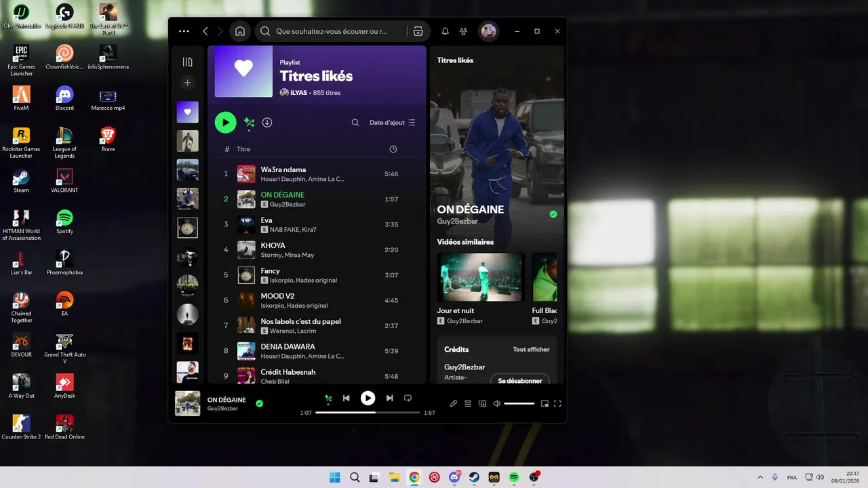
Task: Toggle the lyrics microphone icon
Action: 454,403
